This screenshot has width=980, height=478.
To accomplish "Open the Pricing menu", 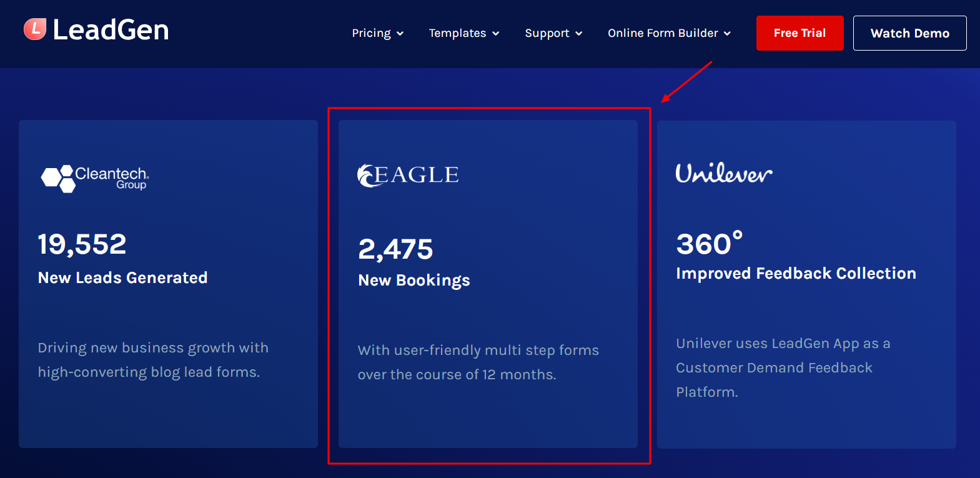I will 371,33.
